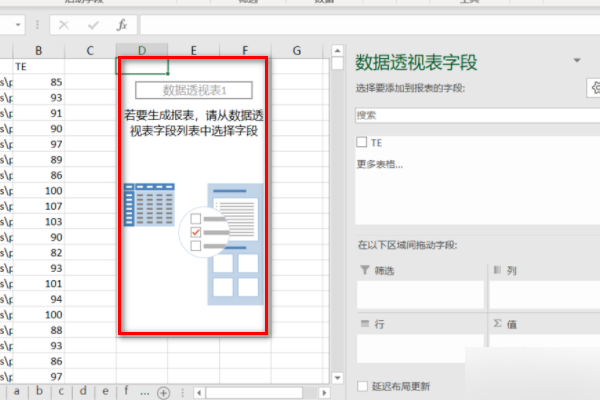Check the TE field checkbox
Viewport: 600px width, 400px height.
tap(362, 142)
